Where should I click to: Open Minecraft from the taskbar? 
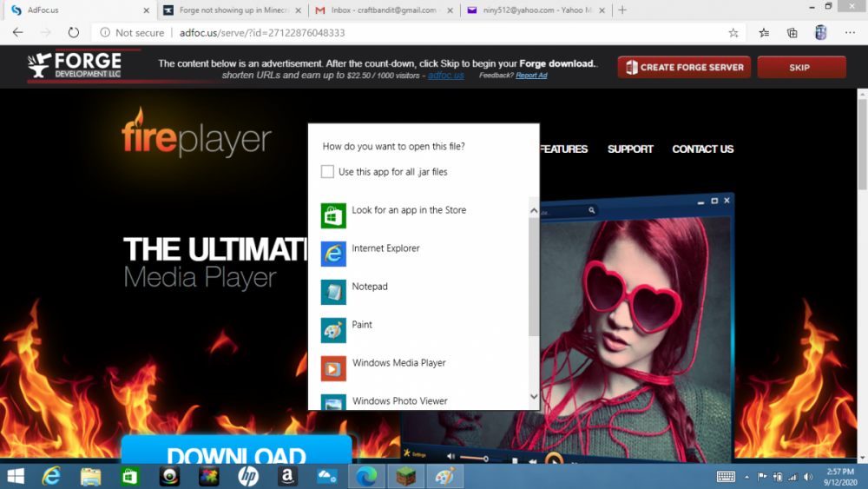pos(406,477)
